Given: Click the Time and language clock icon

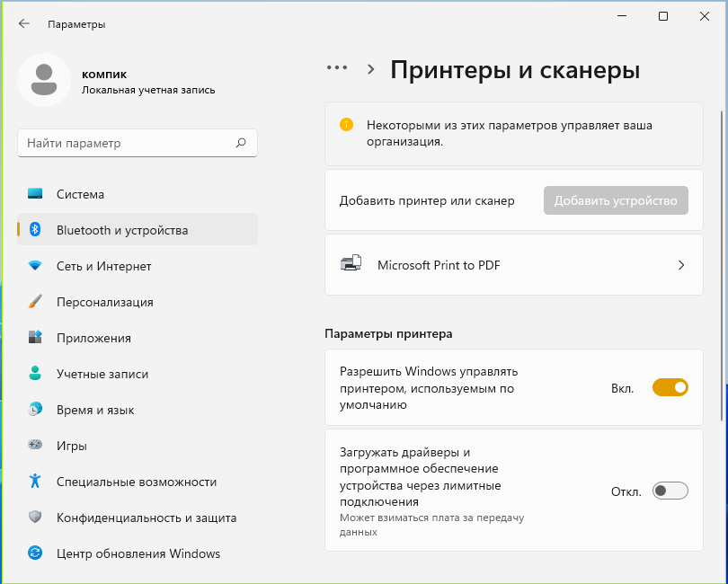Looking at the screenshot, I should [35, 410].
